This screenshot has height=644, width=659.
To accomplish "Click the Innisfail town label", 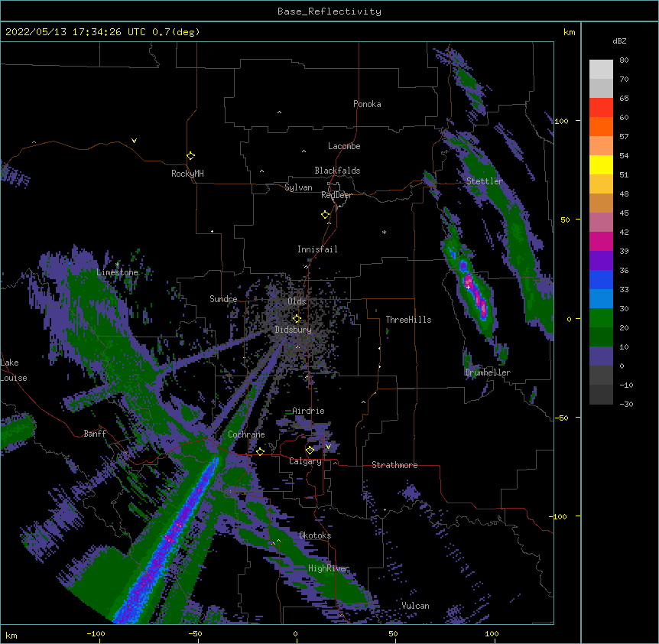I will pyautogui.click(x=317, y=249).
